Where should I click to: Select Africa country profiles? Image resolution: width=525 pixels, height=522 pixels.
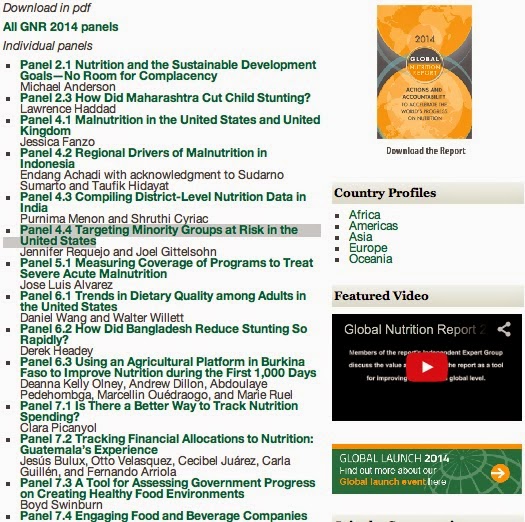click(365, 215)
